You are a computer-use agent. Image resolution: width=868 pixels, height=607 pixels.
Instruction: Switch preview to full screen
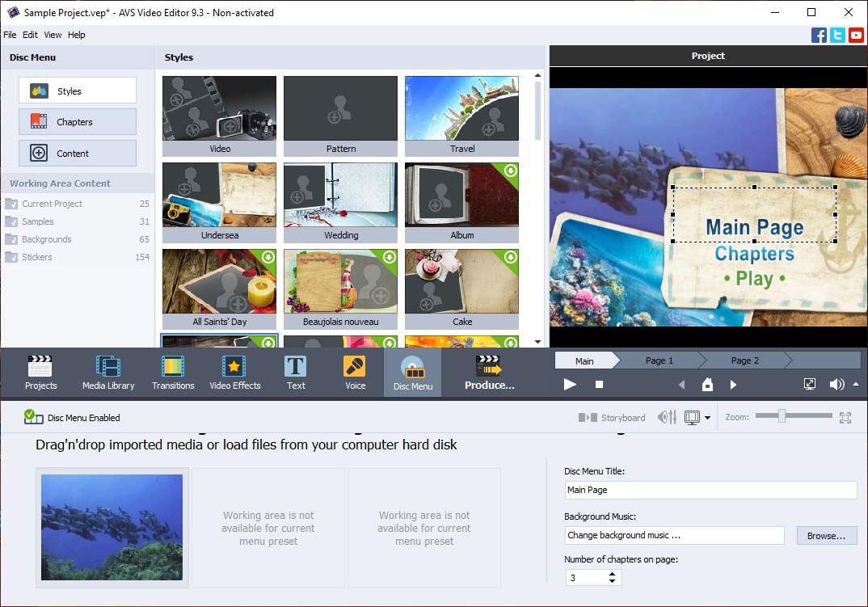point(810,385)
